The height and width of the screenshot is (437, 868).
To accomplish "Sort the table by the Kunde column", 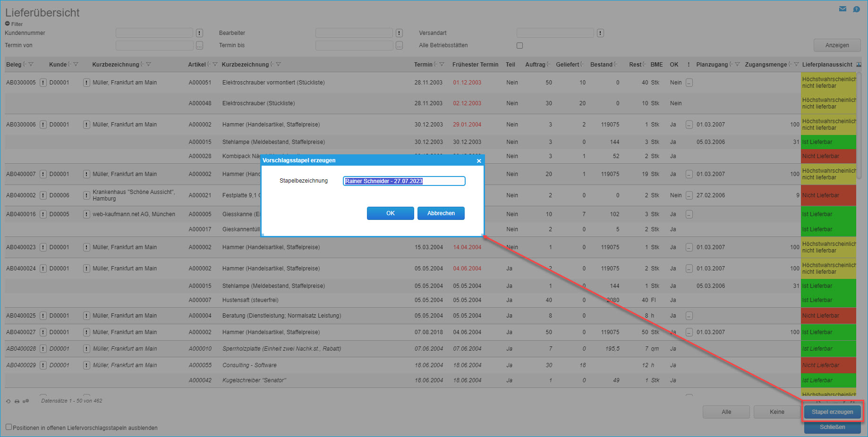I will click(x=58, y=65).
